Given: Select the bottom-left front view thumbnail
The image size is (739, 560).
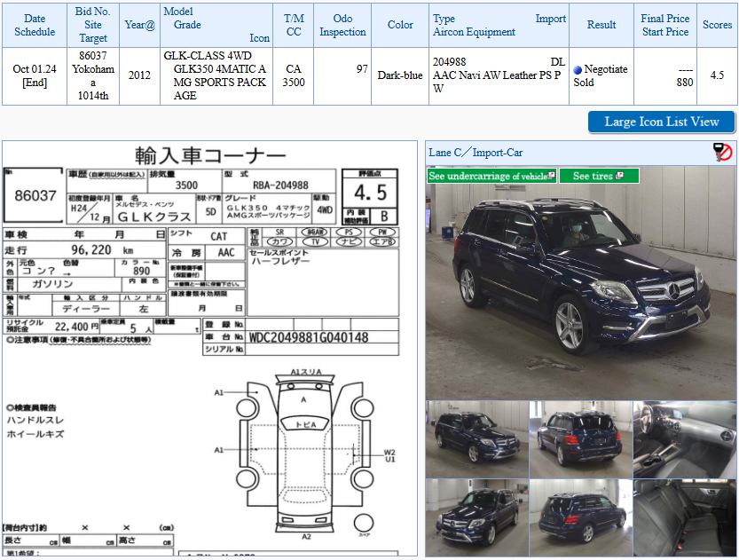Looking at the screenshot, I should pyautogui.click(x=477, y=517).
